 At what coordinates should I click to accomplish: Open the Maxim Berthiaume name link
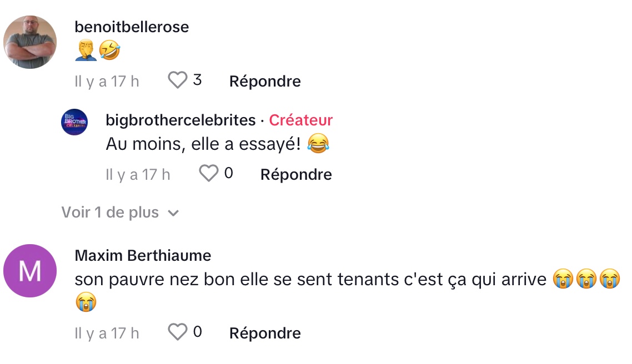click(x=143, y=255)
